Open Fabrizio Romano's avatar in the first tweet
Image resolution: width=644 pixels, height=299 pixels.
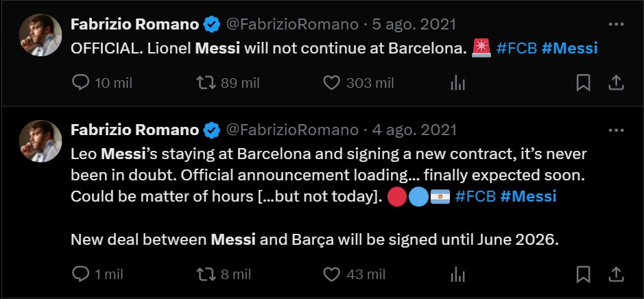coord(40,35)
